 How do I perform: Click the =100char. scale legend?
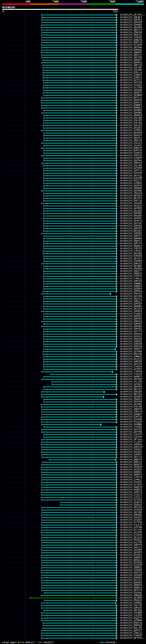pyautogui.click(x=108, y=642)
